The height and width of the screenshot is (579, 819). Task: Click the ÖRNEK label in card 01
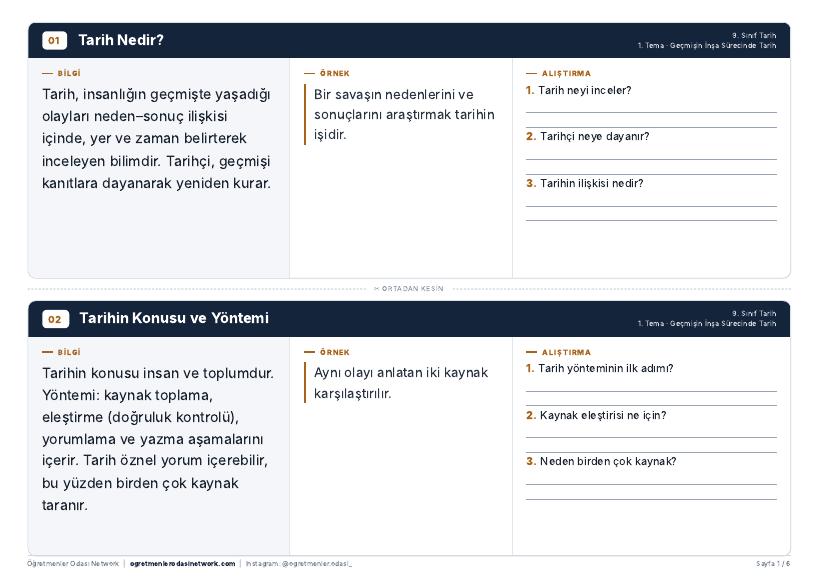pyautogui.click(x=334, y=74)
